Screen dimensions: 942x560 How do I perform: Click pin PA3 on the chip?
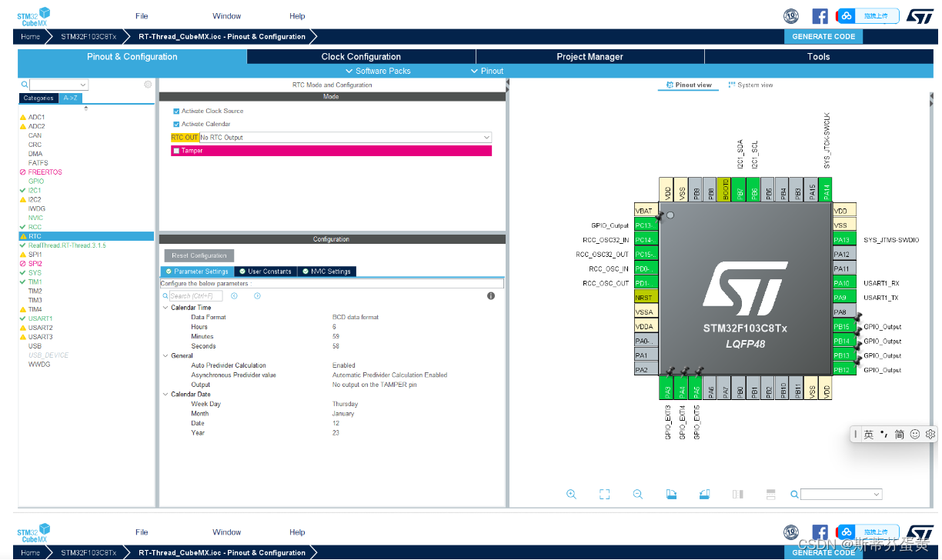coord(667,388)
